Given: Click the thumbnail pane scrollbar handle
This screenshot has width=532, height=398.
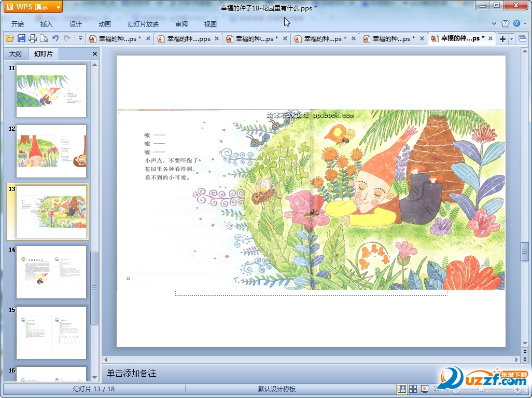Looking at the screenshot, I should coord(95,288).
